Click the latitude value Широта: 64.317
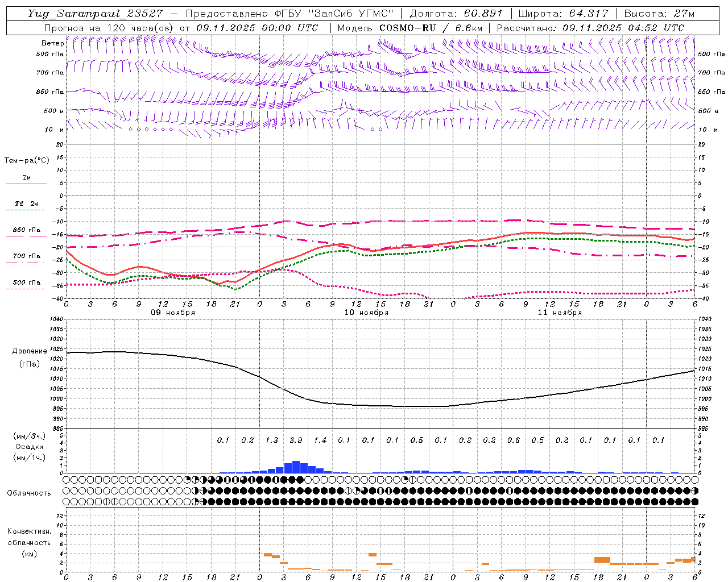The width and height of the screenshot is (728, 582). click(x=564, y=14)
